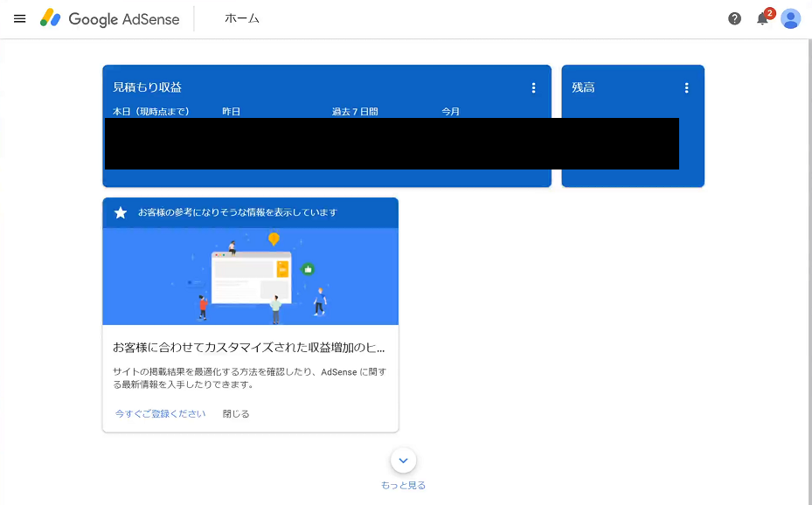
Task: Click the 残高 card title
Action: click(583, 87)
